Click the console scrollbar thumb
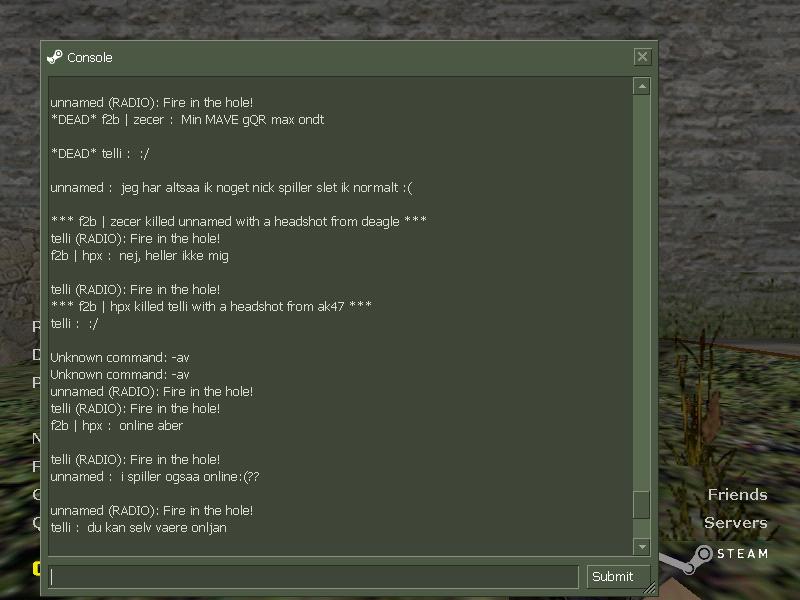 [x=642, y=505]
